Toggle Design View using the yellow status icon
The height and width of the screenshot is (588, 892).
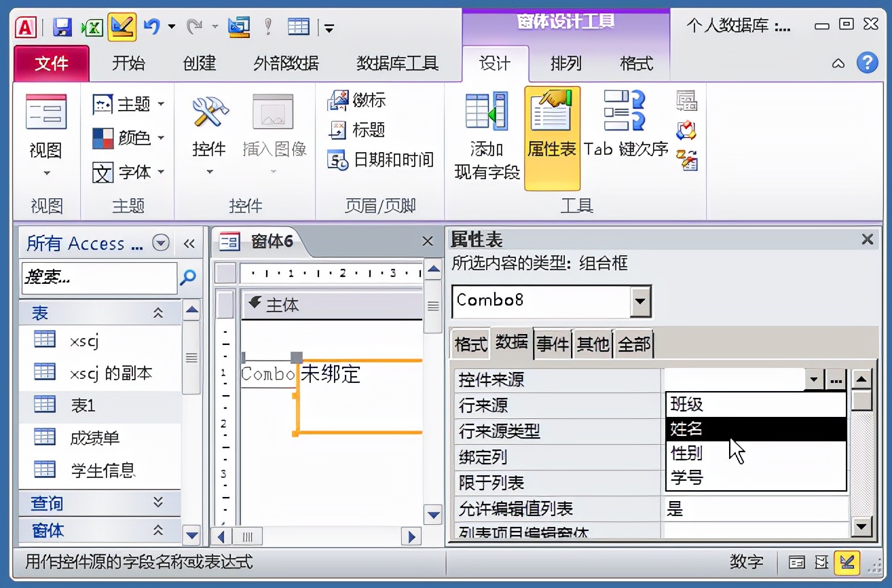point(846,562)
